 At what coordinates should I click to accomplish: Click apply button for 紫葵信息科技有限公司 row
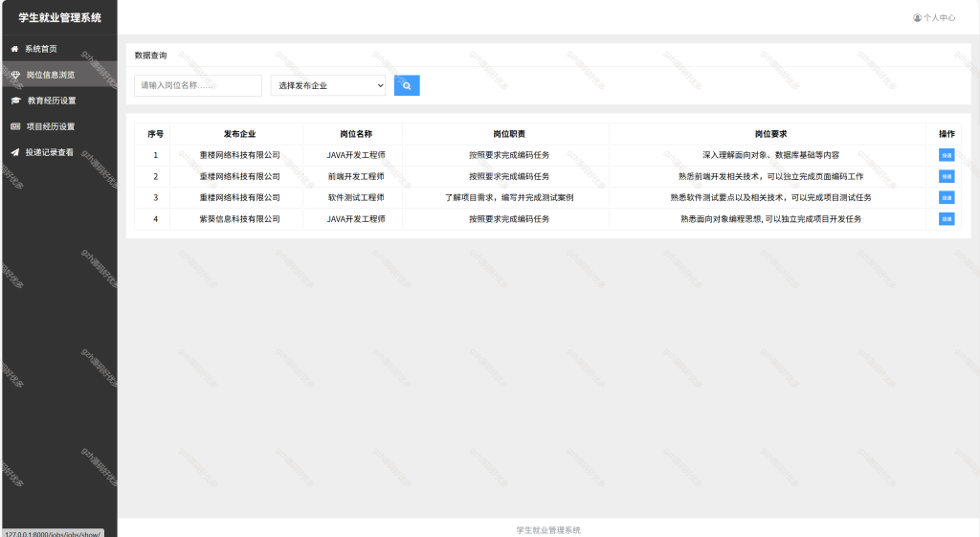pyautogui.click(x=947, y=219)
